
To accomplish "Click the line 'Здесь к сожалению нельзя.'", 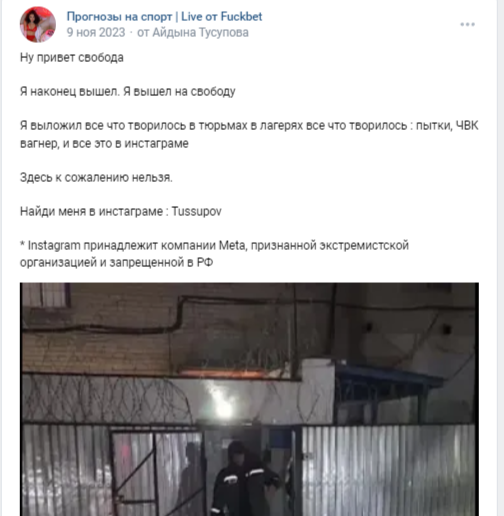I will (96, 177).
